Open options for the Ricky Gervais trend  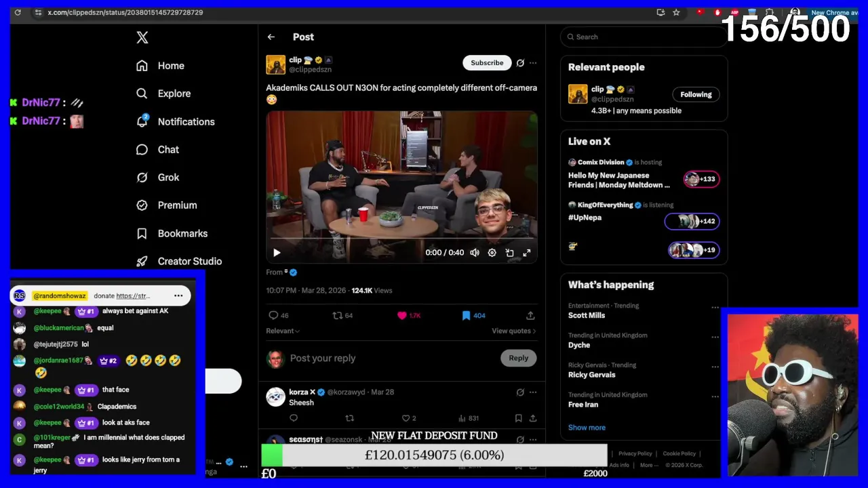click(715, 367)
